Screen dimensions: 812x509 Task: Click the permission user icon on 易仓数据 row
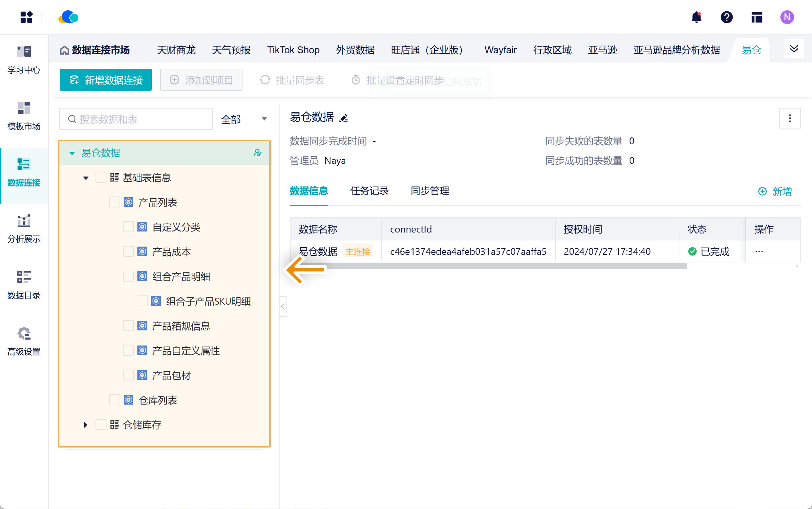click(257, 153)
